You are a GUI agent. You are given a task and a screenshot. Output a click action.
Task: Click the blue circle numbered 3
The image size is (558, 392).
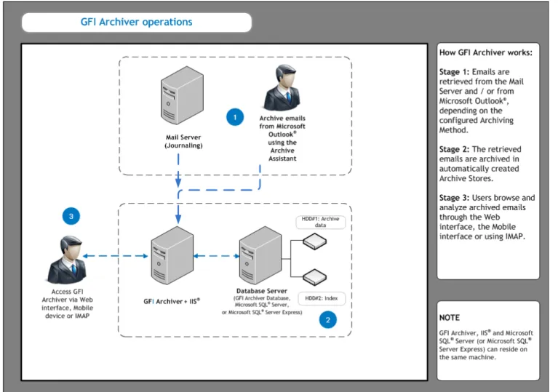71,216
